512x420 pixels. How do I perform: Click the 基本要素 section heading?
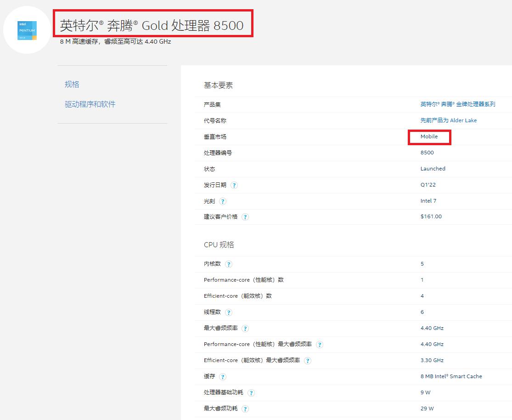click(218, 85)
